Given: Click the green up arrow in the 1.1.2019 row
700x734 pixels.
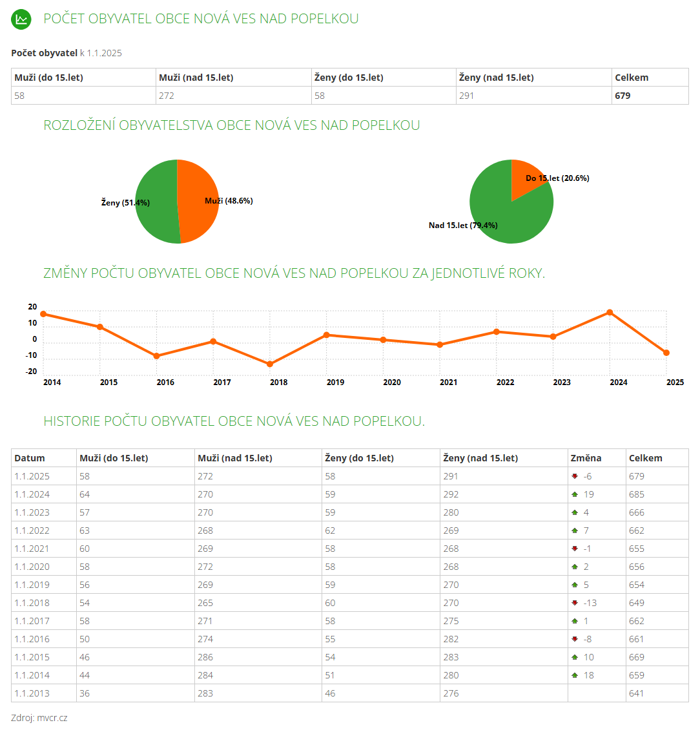Looking at the screenshot, I should tap(574, 585).
